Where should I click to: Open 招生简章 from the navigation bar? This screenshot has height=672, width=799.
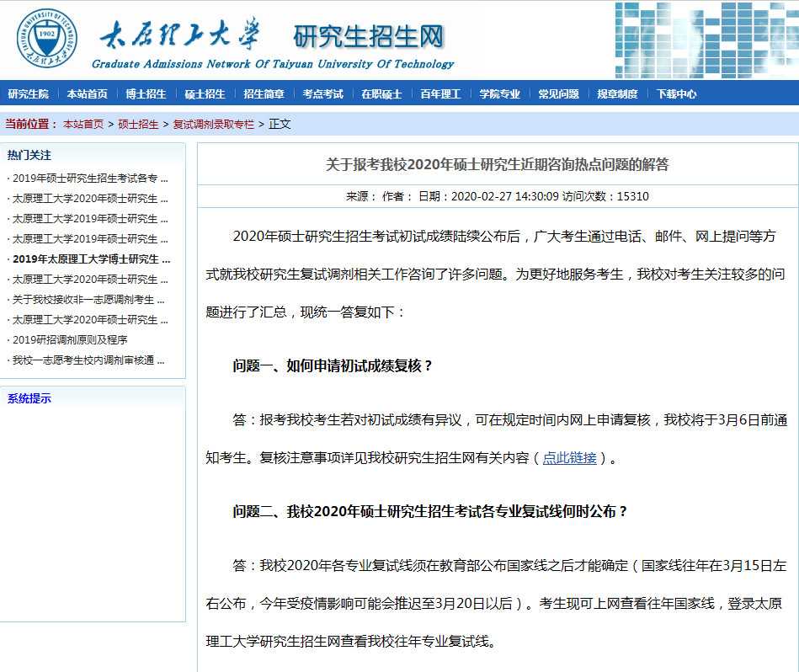(x=264, y=94)
